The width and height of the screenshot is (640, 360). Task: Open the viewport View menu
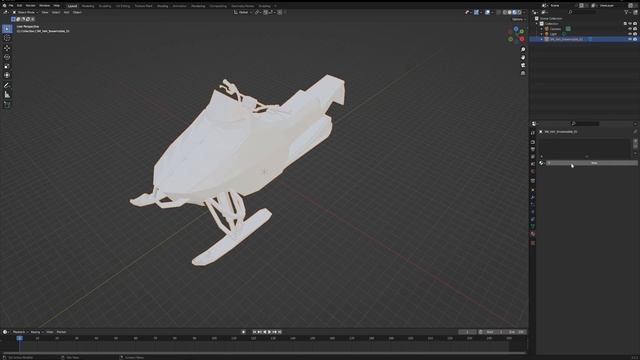click(x=45, y=12)
